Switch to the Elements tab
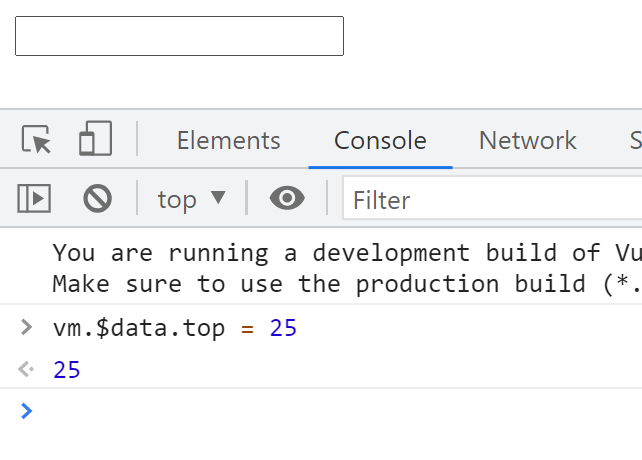Screen dimensions: 642x460 click(x=228, y=140)
